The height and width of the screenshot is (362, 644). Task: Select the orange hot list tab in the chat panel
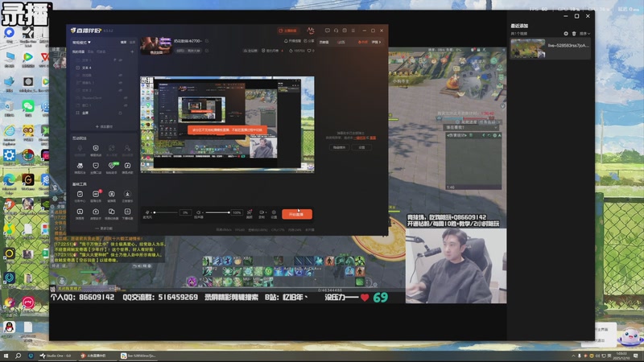tap(363, 42)
